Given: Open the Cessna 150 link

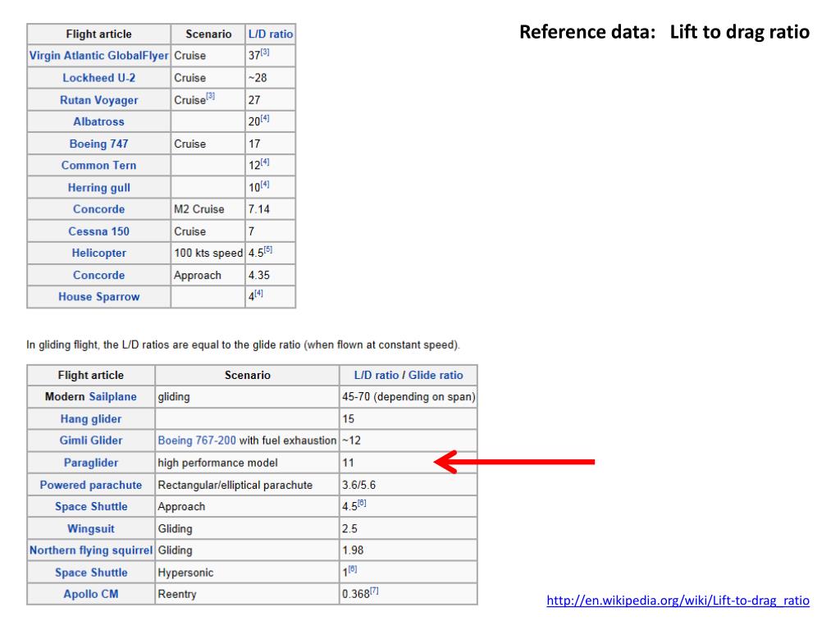Looking at the screenshot, I should (x=98, y=231).
